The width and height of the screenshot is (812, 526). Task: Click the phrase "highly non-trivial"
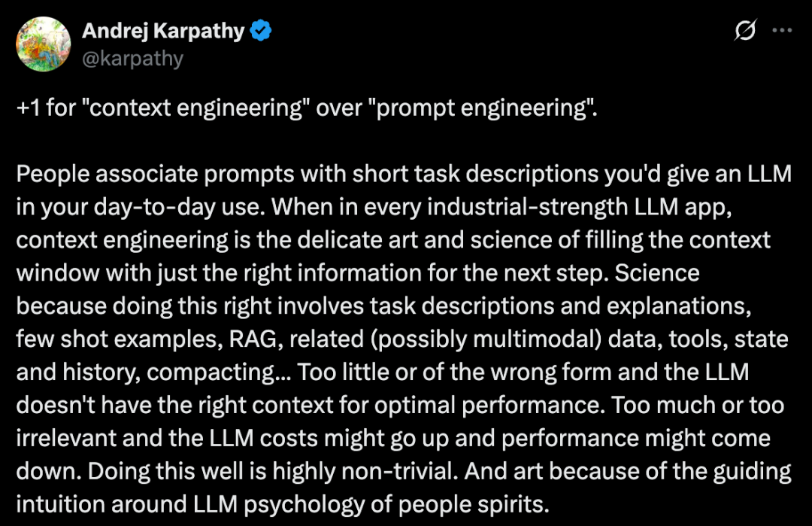click(x=365, y=472)
